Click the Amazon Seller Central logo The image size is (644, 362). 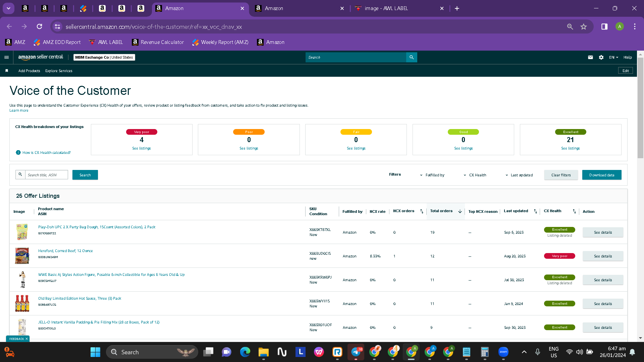(41, 57)
